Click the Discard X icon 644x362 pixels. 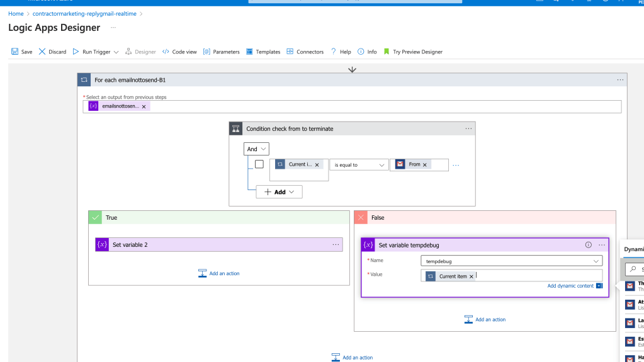click(42, 52)
